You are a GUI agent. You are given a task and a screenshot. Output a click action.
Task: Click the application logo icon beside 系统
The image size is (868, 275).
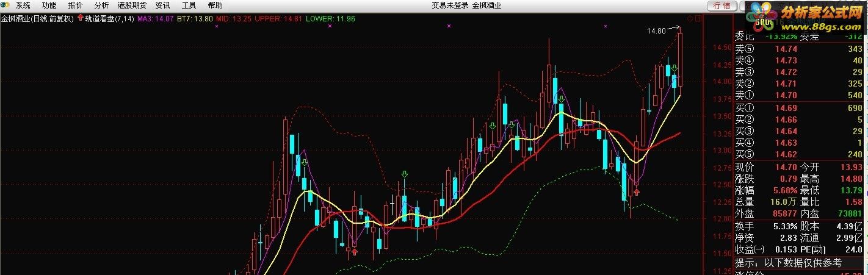[x=5, y=5]
